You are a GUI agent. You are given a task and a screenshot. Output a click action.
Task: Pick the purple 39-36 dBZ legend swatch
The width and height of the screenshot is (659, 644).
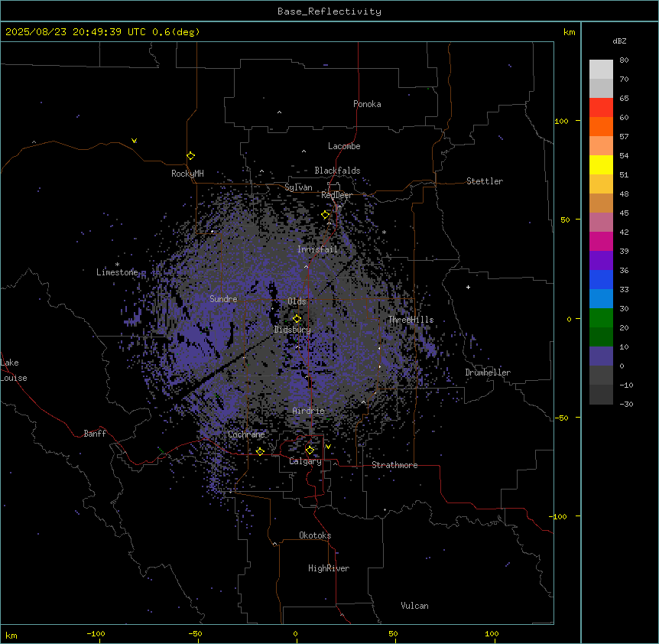coord(601,261)
